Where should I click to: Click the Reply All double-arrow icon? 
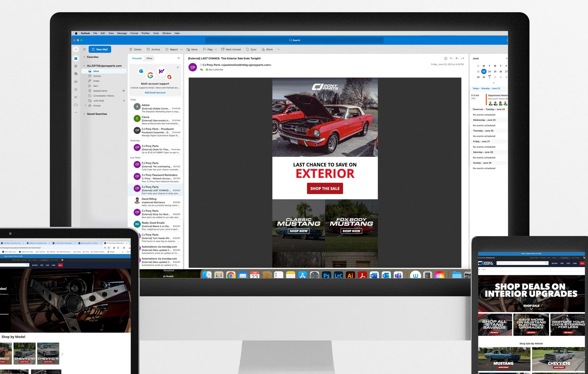457,58
